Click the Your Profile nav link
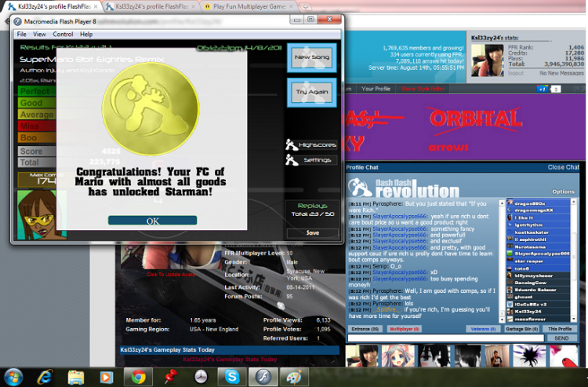 pyautogui.click(x=376, y=89)
